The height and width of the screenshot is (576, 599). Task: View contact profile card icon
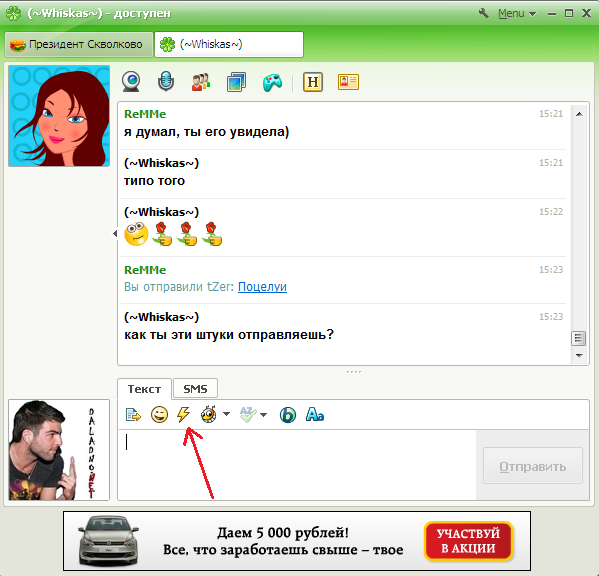[348, 82]
